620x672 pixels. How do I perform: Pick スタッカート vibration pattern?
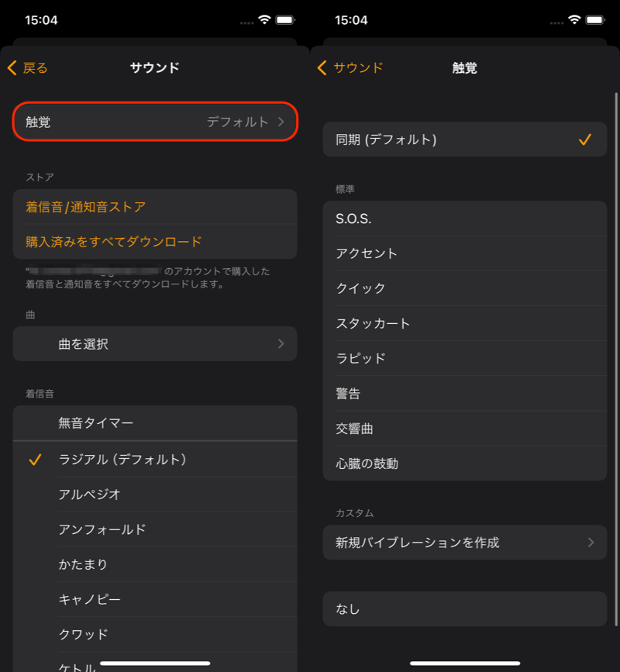pyautogui.click(x=465, y=323)
